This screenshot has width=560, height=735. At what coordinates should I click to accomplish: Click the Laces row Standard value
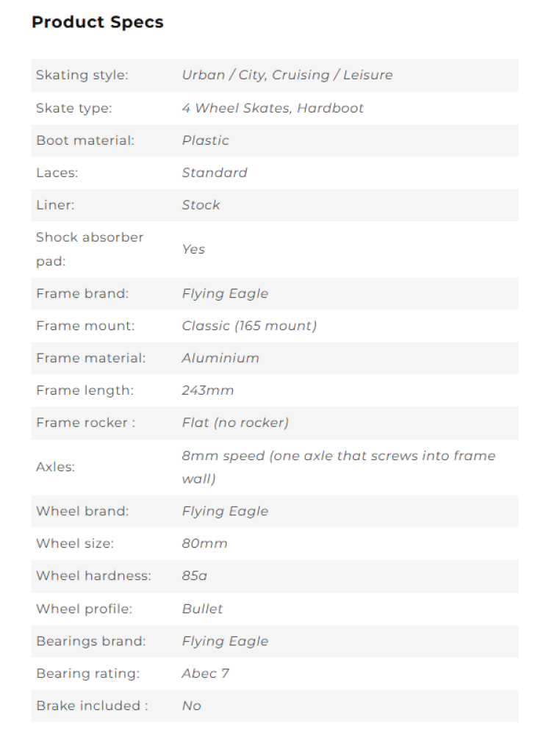pyautogui.click(x=215, y=173)
